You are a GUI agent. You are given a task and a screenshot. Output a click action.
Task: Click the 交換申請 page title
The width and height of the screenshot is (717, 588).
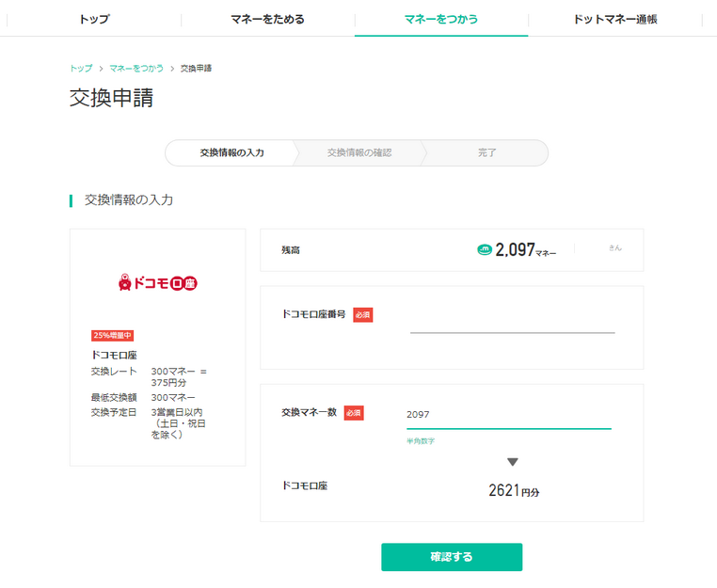tap(111, 98)
